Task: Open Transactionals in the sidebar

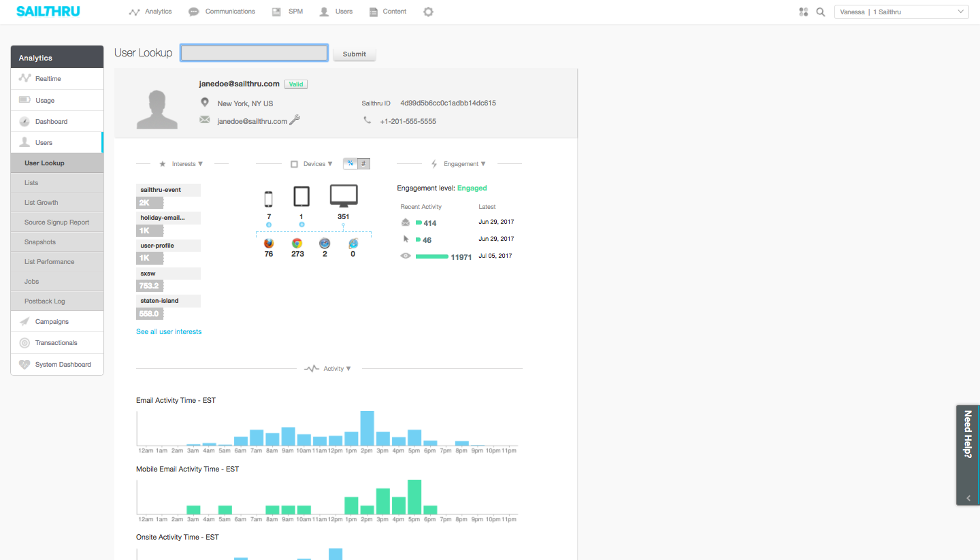Action: pos(57,343)
